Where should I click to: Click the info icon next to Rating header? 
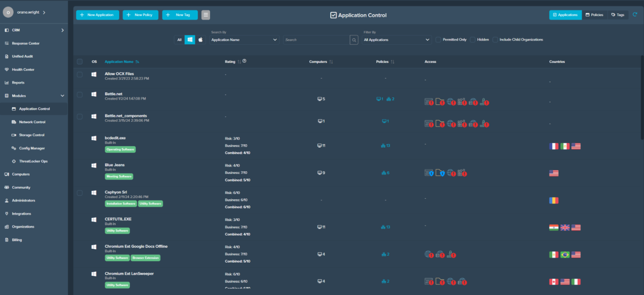coord(243,61)
